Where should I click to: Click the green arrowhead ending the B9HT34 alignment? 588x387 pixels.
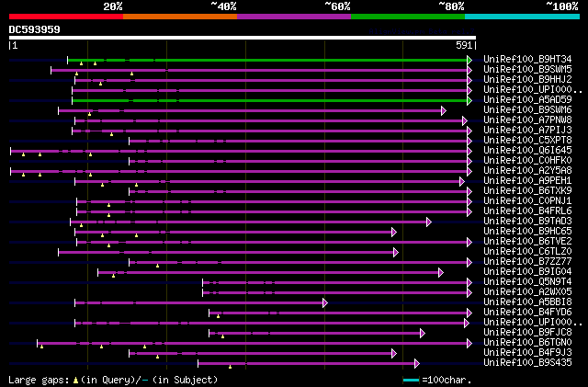pyautogui.click(x=469, y=60)
